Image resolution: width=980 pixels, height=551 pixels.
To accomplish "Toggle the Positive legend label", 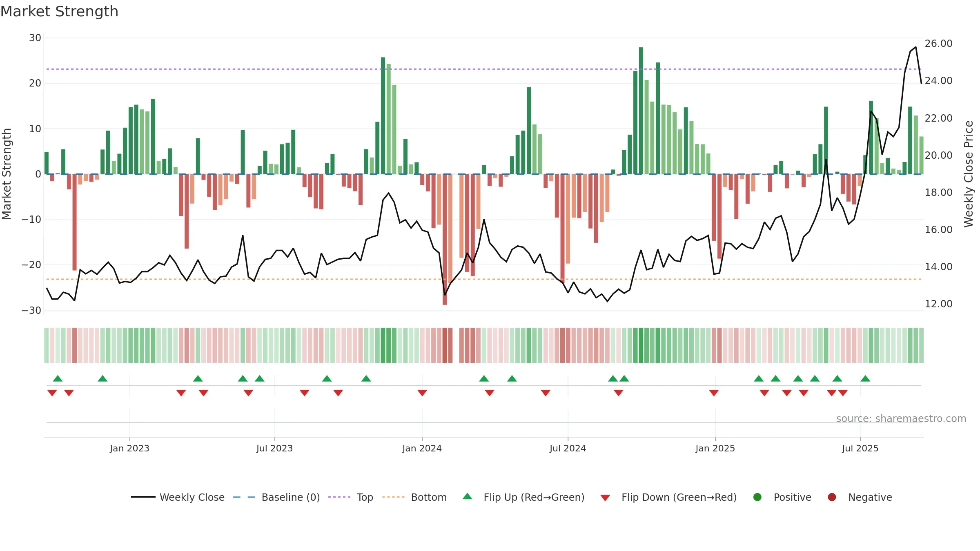I will [x=793, y=497].
